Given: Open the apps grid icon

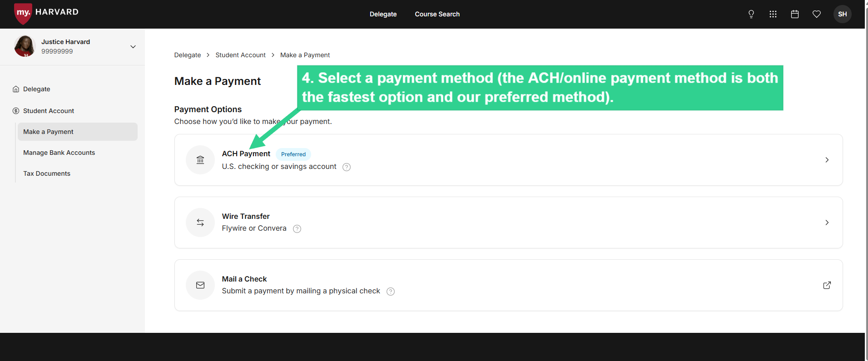Looking at the screenshot, I should [x=773, y=14].
